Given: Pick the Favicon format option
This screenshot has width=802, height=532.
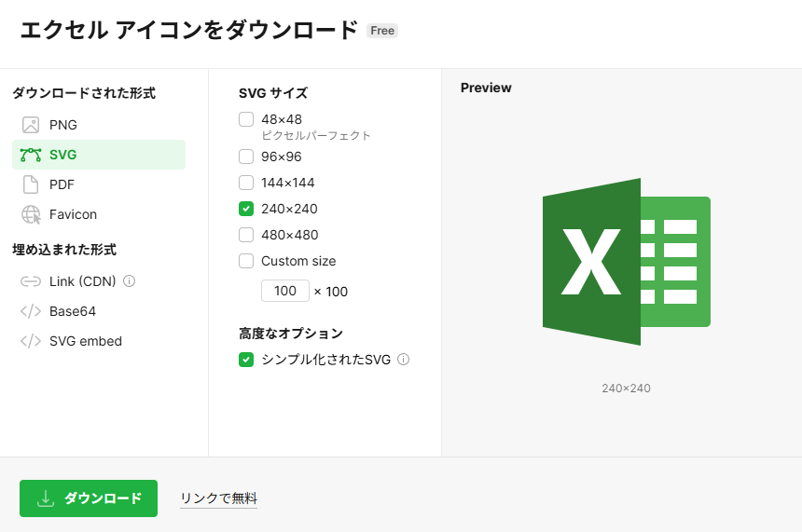Looking at the screenshot, I should pyautogui.click(x=99, y=214).
